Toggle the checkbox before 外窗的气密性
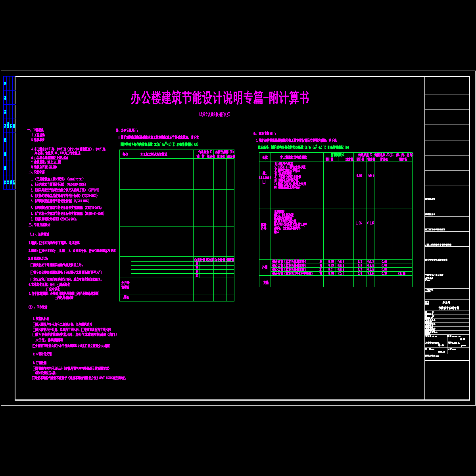Screen dimensions: 476x476 [x=34, y=369]
